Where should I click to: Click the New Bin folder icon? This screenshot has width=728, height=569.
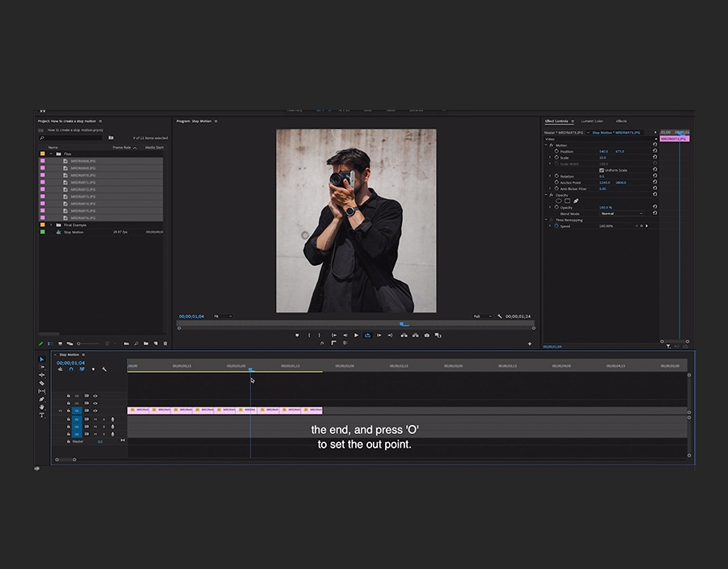pos(146,344)
